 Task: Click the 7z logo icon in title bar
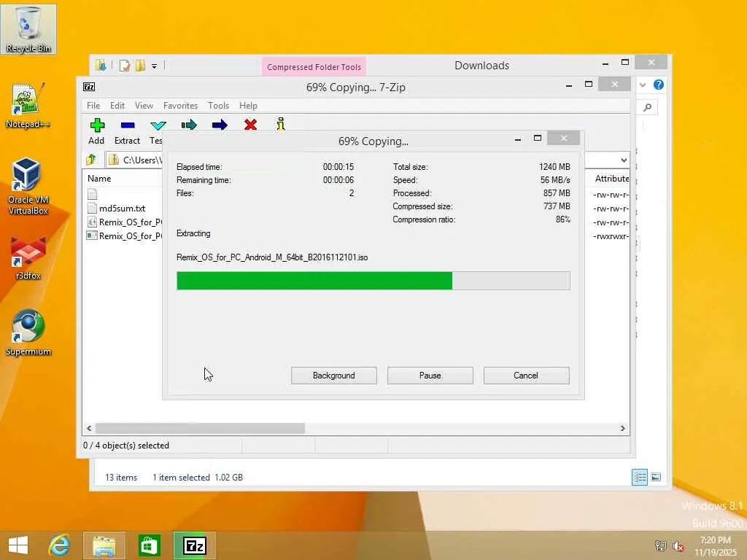click(89, 87)
